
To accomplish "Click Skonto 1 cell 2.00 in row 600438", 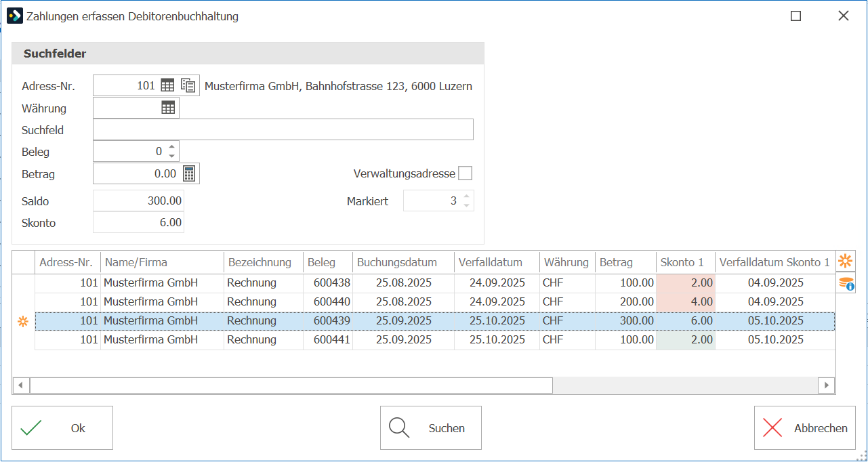I will pyautogui.click(x=686, y=283).
